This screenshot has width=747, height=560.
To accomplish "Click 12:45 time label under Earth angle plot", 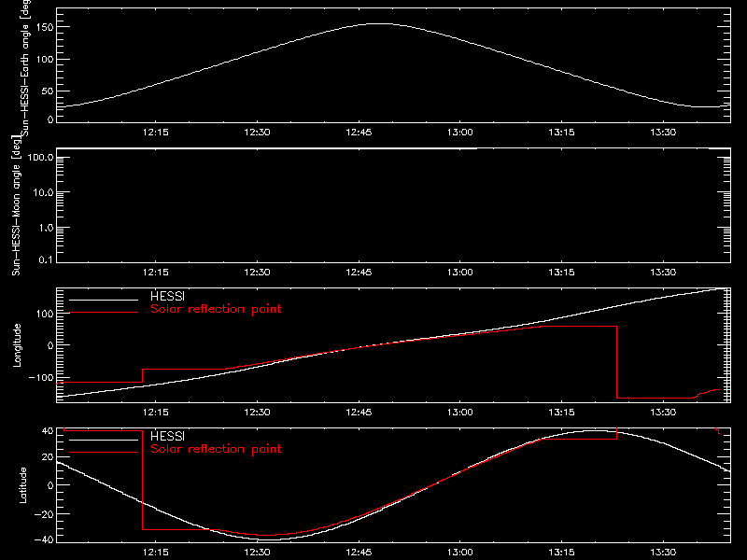I will pyautogui.click(x=359, y=132).
